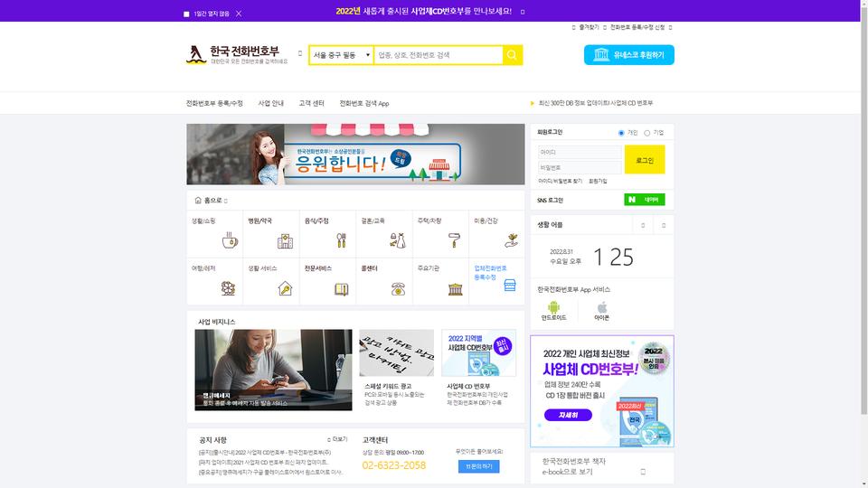The image size is (868, 488).
Task: Click the second arrow button in 생활 어플
Action: click(664, 225)
